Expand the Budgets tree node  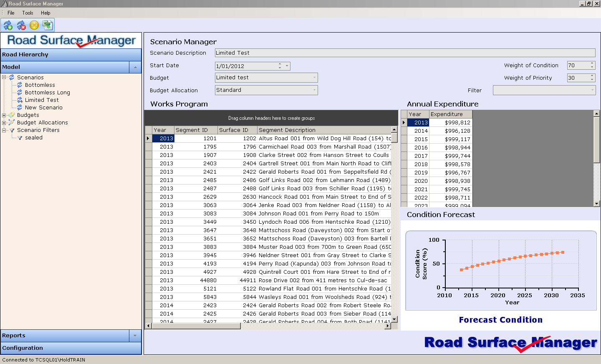[4, 115]
